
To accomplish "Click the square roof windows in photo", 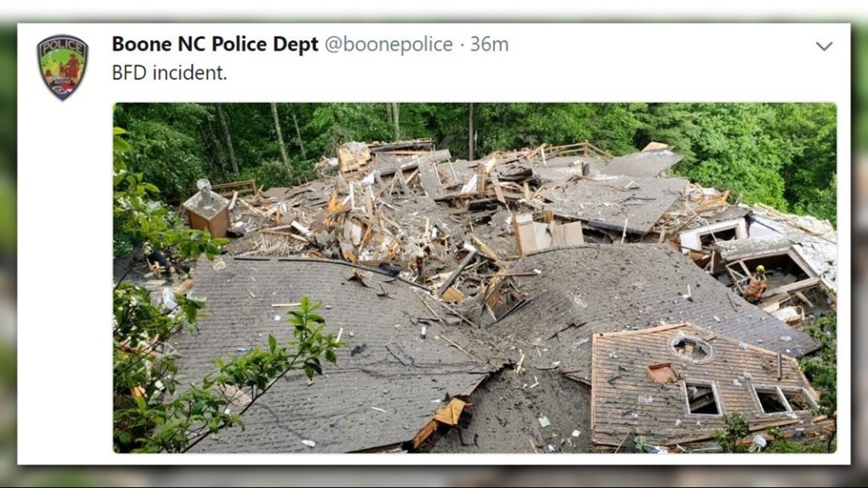I will coord(748,398).
